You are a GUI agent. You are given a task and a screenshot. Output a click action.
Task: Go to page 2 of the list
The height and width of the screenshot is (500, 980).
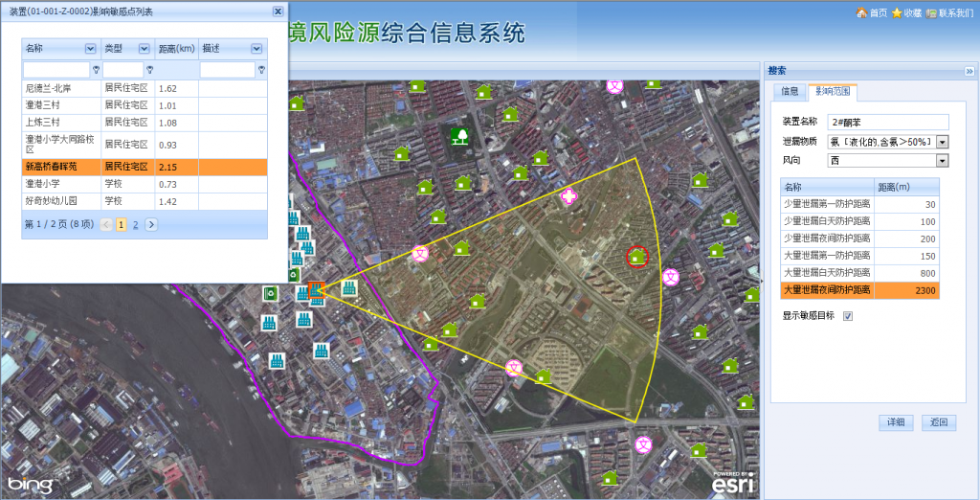(136, 224)
